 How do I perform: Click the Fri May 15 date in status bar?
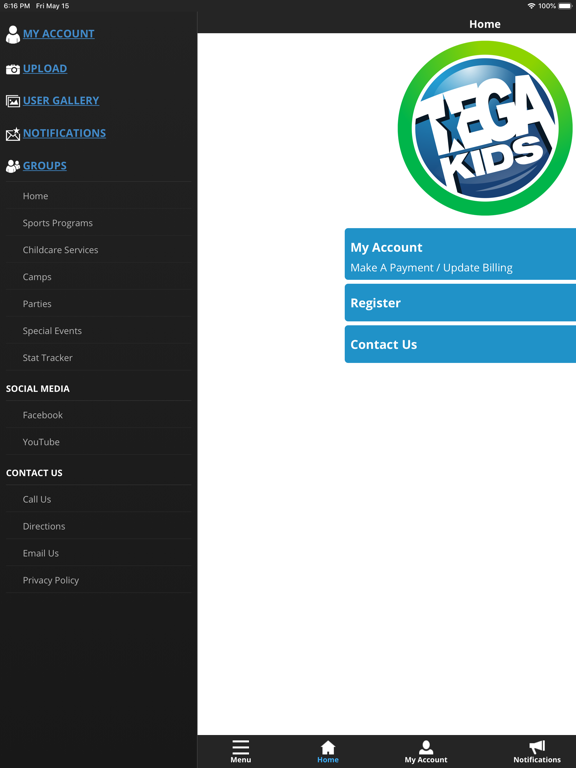(52, 6)
